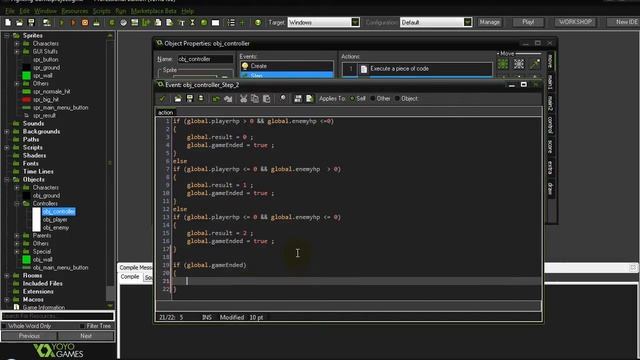Save the project with the toolbar disk icon

coord(31,22)
